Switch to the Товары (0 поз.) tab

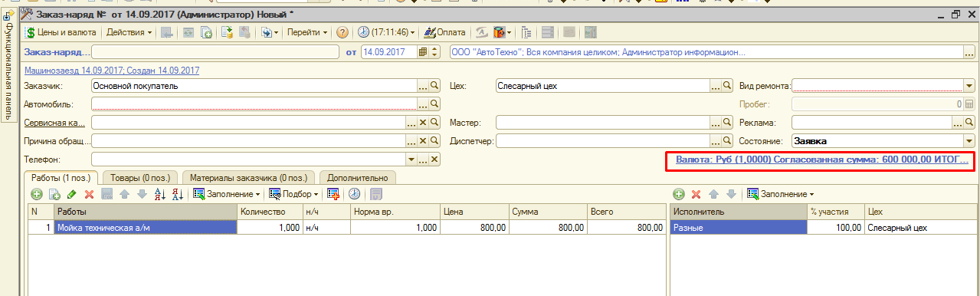click(141, 178)
